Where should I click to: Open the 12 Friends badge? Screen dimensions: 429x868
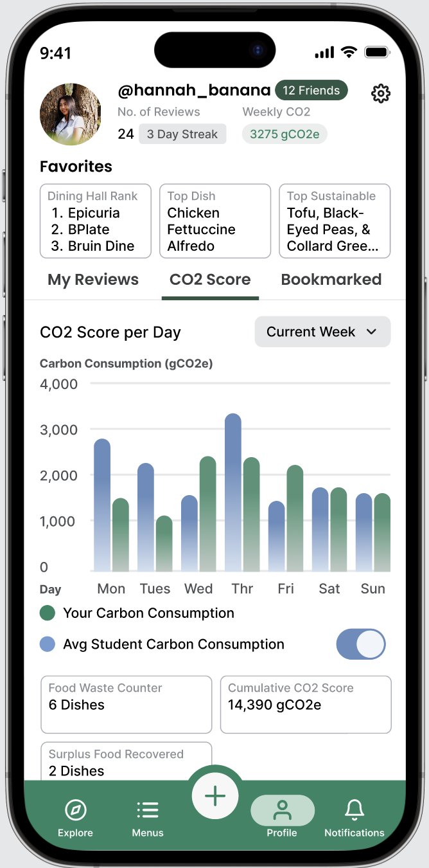coord(311,91)
